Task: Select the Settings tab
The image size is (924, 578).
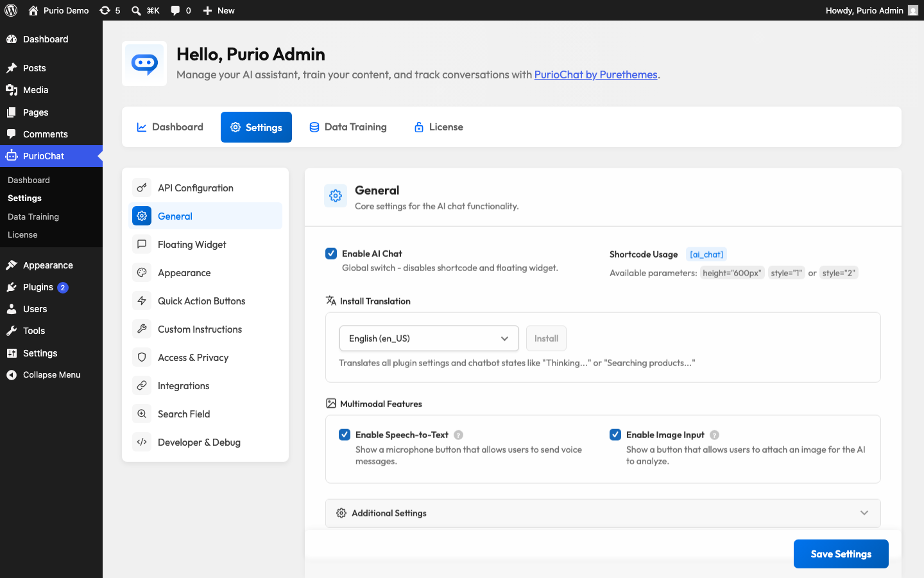Action: click(256, 127)
